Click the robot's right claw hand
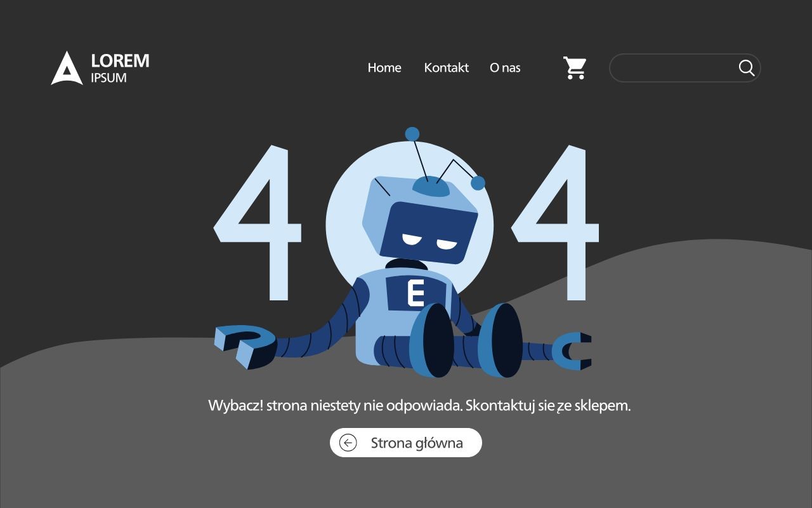Screen dimensions: 812x508 coord(572,351)
